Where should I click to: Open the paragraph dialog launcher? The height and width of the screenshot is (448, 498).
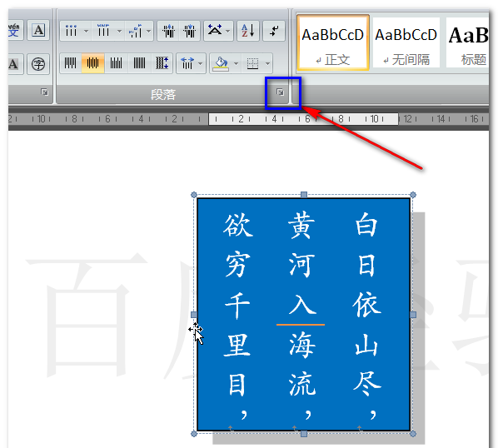(x=280, y=92)
